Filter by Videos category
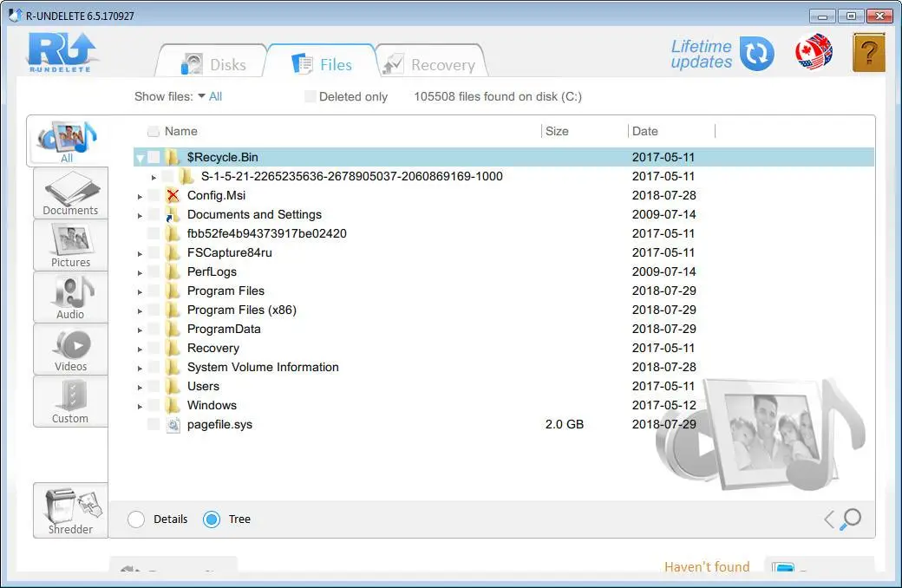The width and height of the screenshot is (902, 588). click(x=71, y=350)
